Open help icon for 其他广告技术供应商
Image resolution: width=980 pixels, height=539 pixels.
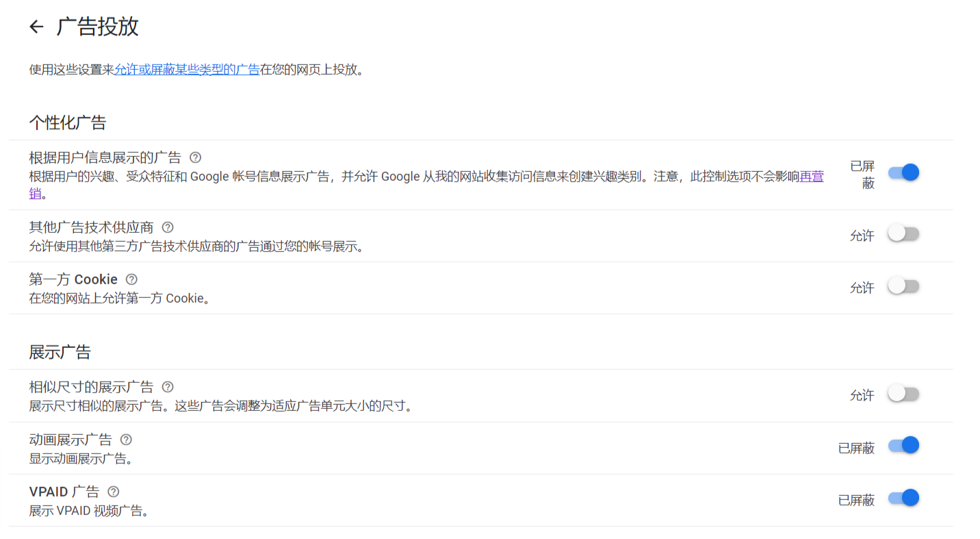click(x=167, y=227)
